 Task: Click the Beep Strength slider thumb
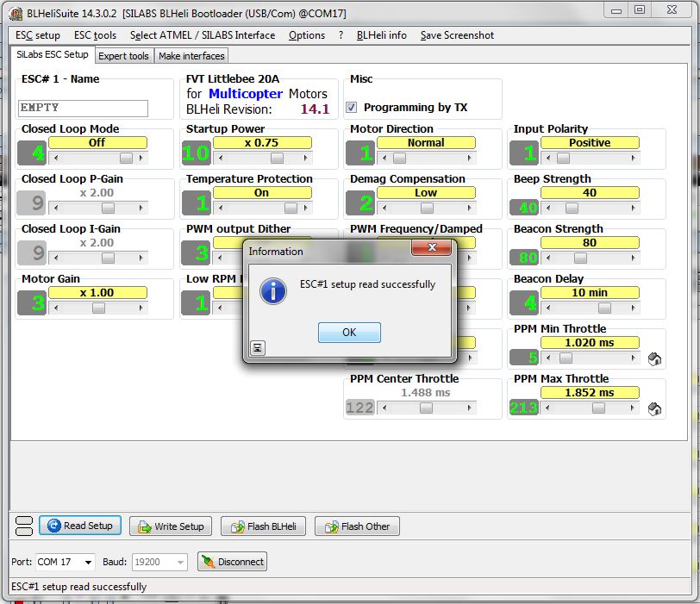coord(572,208)
